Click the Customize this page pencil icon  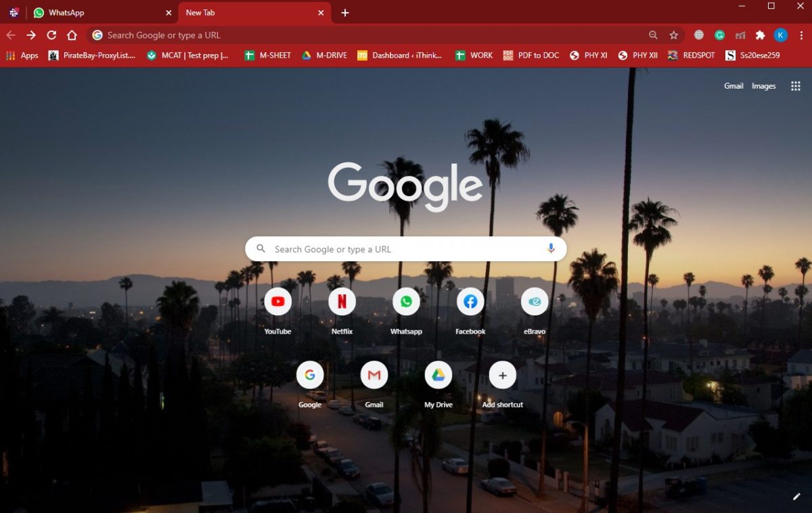click(x=796, y=497)
